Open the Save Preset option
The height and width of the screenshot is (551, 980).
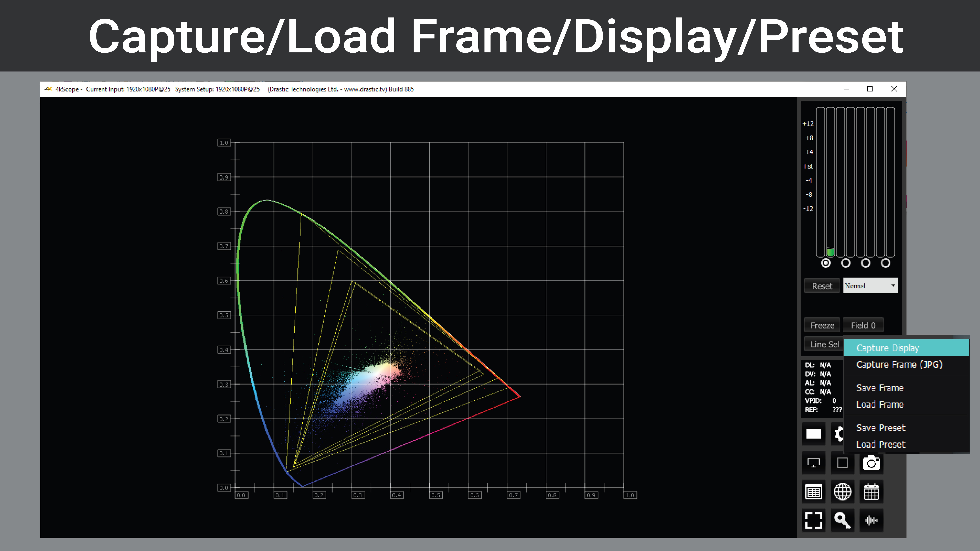click(x=881, y=427)
